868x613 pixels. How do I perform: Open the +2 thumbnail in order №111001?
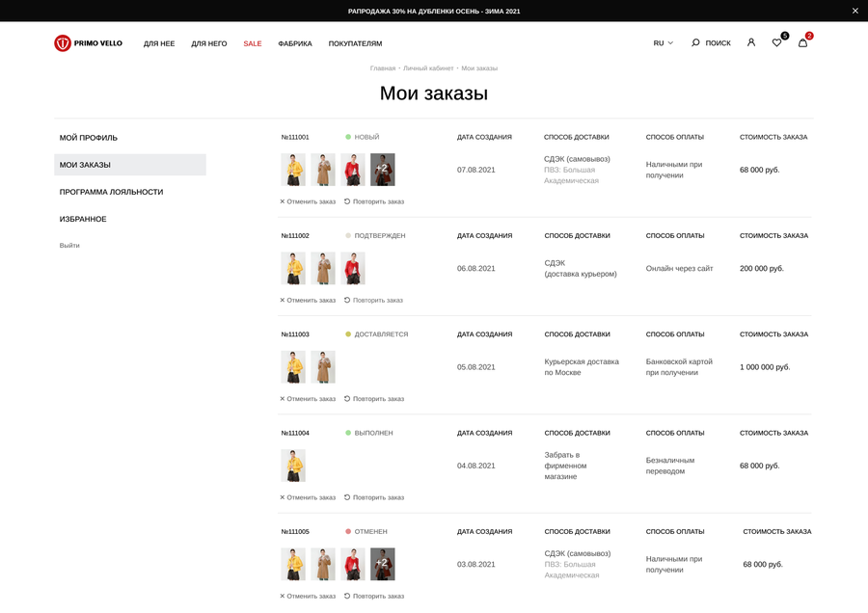point(383,170)
